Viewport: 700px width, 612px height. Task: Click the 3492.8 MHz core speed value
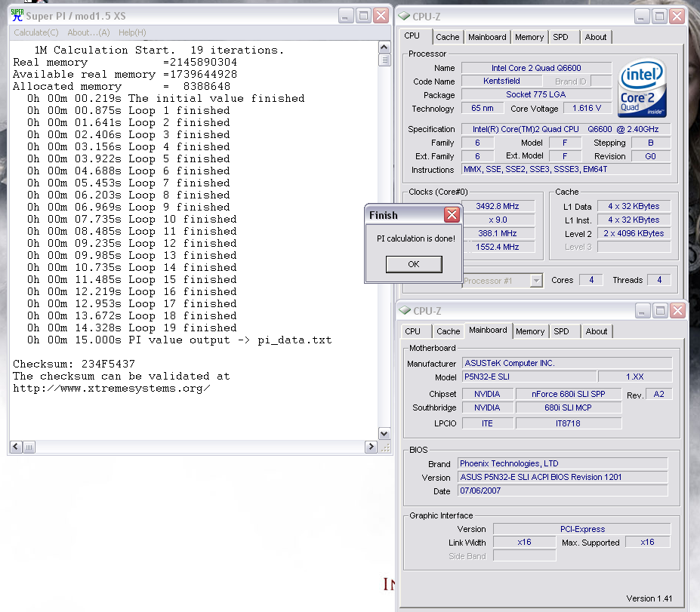(x=498, y=206)
